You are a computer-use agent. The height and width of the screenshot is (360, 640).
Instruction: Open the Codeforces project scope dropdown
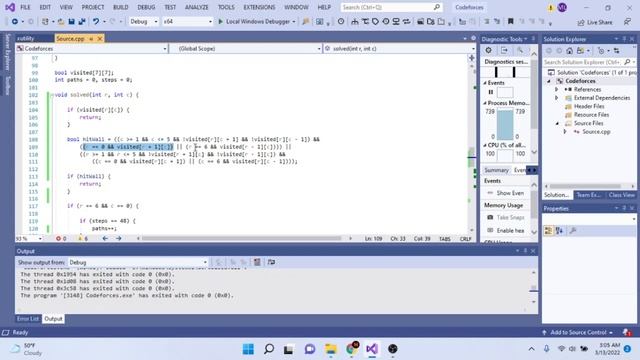(92, 49)
